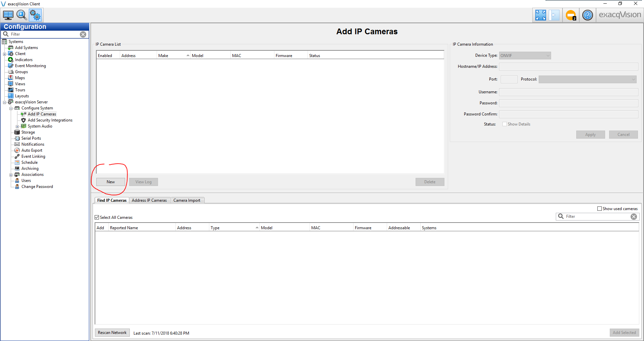Click Cancel in IP Camera Information
Image resolution: width=644 pixels, height=341 pixels.
click(623, 135)
